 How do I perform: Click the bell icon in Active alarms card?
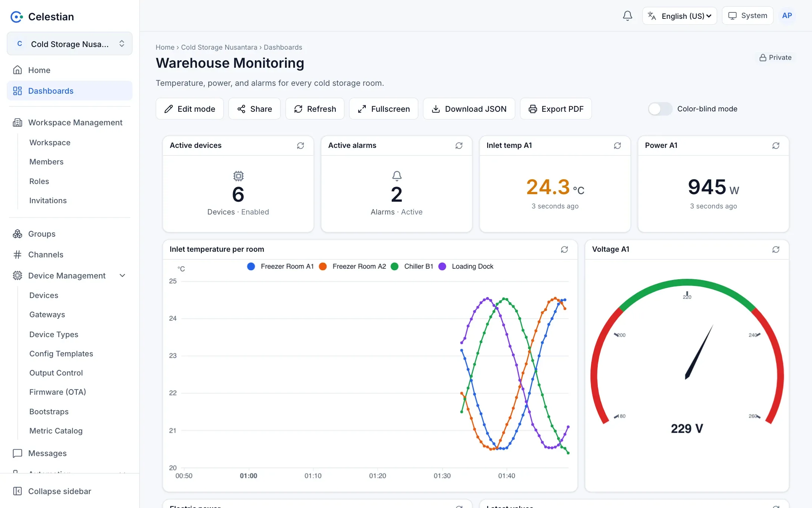[x=397, y=176]
